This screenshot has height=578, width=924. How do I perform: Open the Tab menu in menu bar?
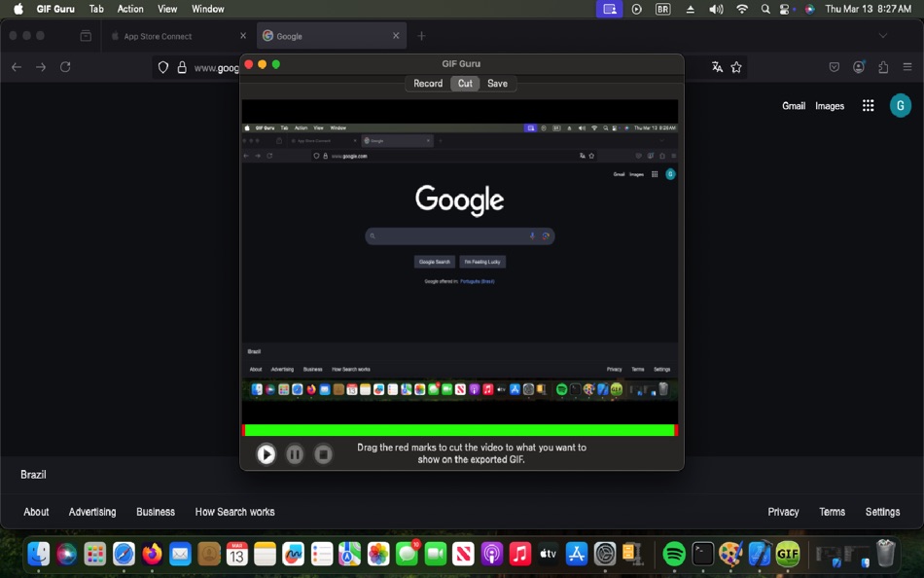(x=96, y=9)
